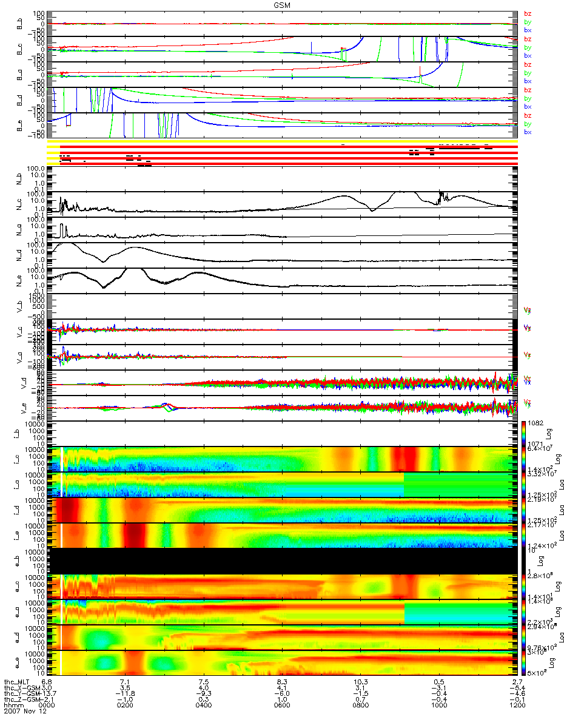564x728 pixels.
Task: Click the 1000 time tick label
Action: click(439, 706)
